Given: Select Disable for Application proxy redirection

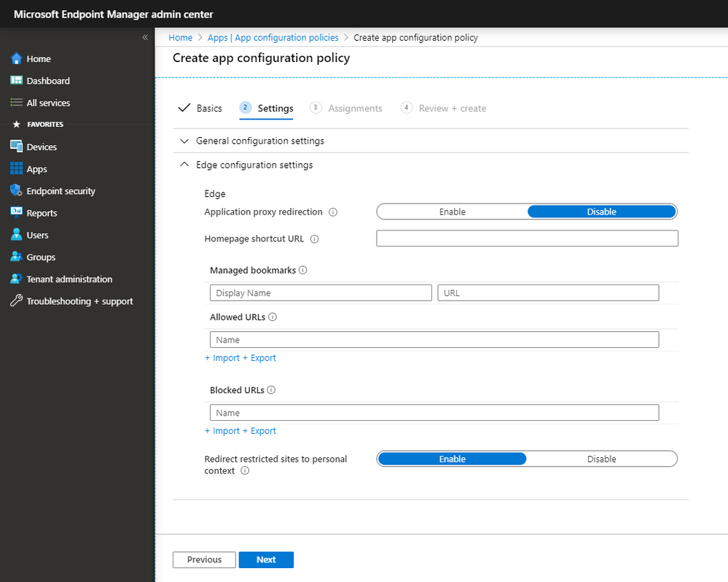Looking at the screenshot, I should (x=601, y=212).
